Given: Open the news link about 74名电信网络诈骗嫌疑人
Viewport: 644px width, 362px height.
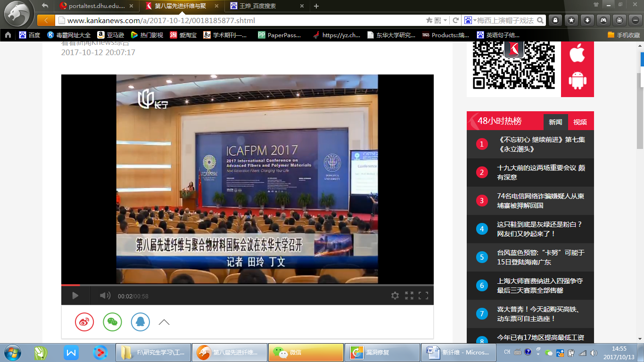Looking at the screenshot, I should [540, 201].
